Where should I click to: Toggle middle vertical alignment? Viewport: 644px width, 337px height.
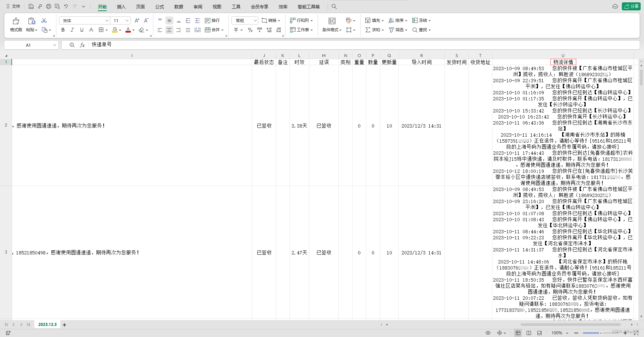pyautogui.click(x=169, y=20)
